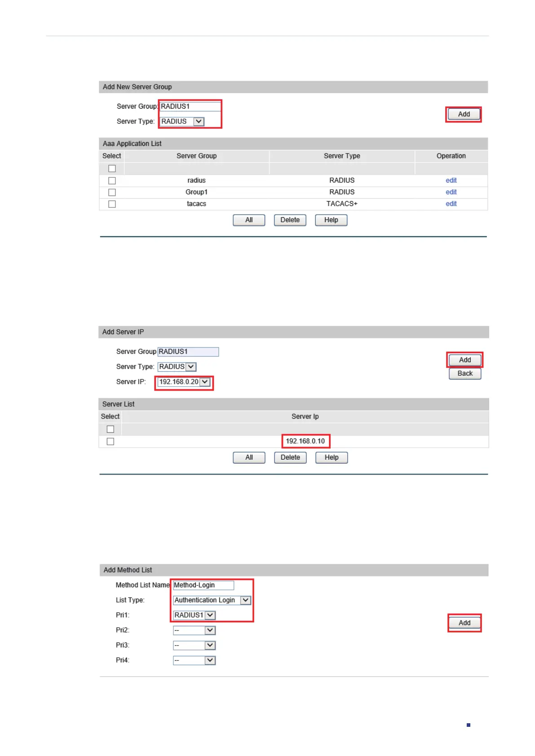
Task: Click Add button in Add New Server Group
Action: click(464, 114)
